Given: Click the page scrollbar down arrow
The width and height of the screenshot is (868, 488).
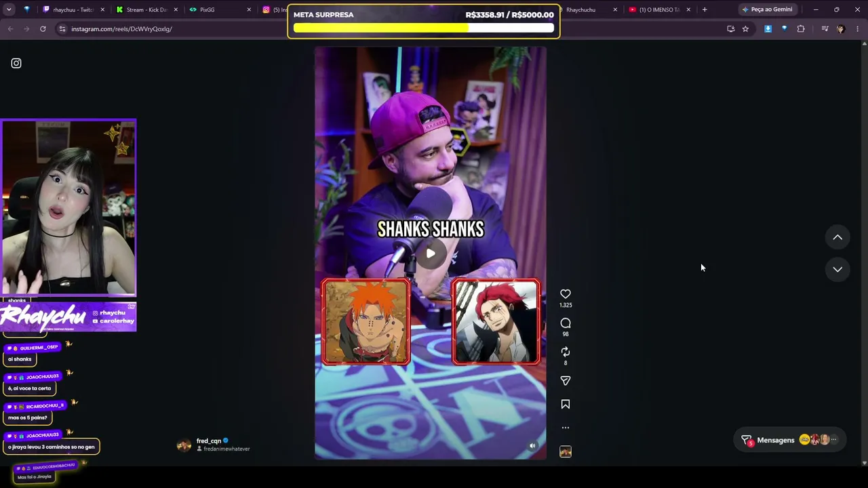Looking at the screenshot, I should point(864,463).
